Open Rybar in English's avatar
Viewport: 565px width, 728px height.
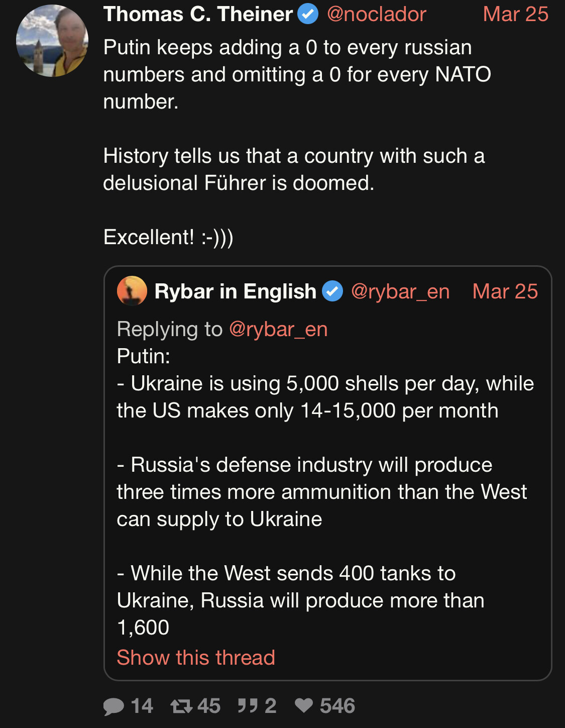pos(132,291)
